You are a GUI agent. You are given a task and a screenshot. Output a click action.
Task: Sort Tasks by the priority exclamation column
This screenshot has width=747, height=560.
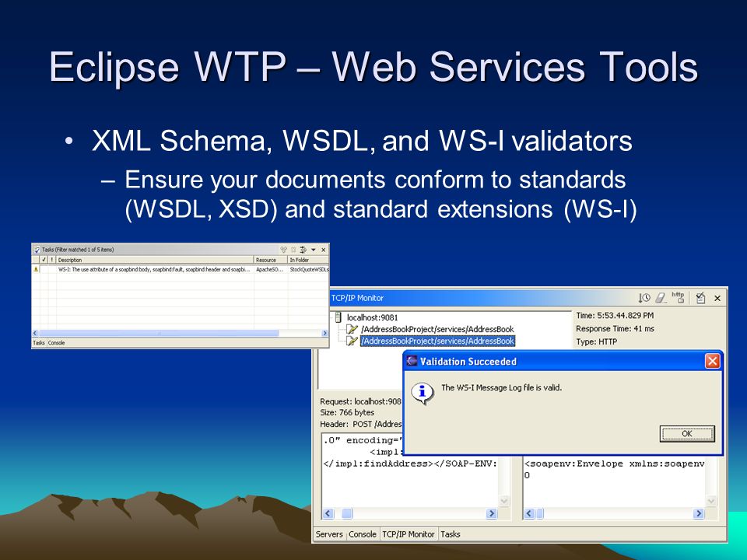coord(52,260)
